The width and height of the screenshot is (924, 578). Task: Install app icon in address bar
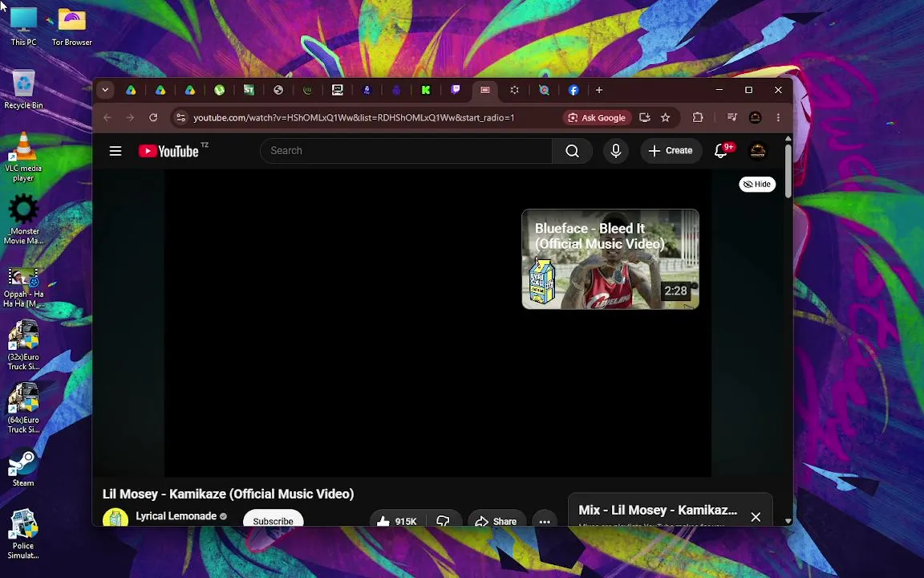[645, 117]
